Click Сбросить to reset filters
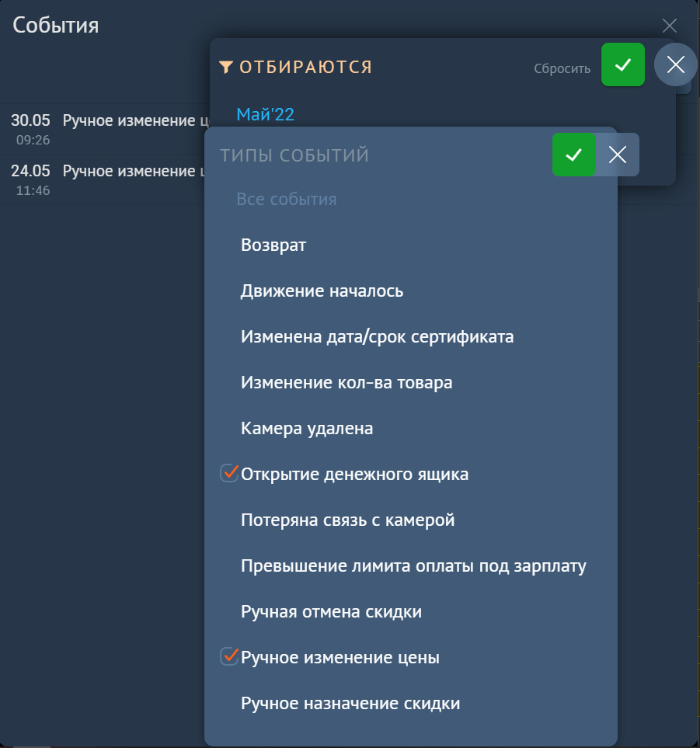The image size is (700, 748). click(x=562, y=68)
